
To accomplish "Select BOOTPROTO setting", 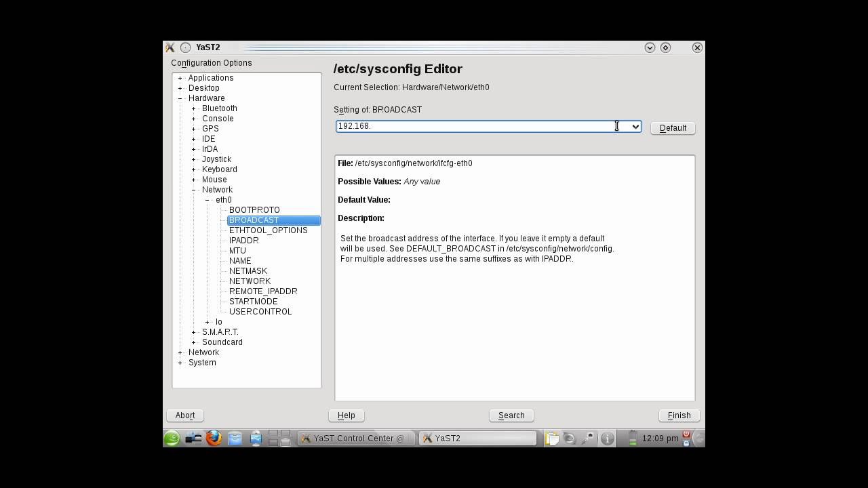I will pyautogui.click(x=254, y=210).
